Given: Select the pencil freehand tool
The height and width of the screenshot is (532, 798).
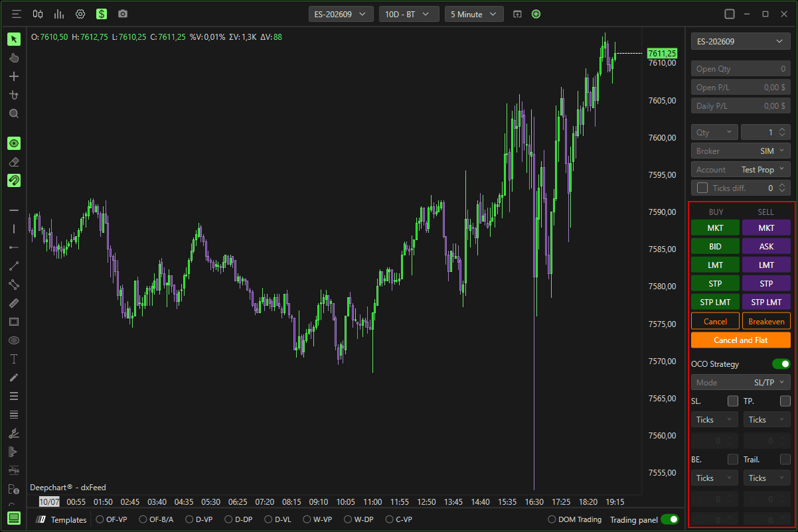Looking at the screenshot, I should coord(14,377).
